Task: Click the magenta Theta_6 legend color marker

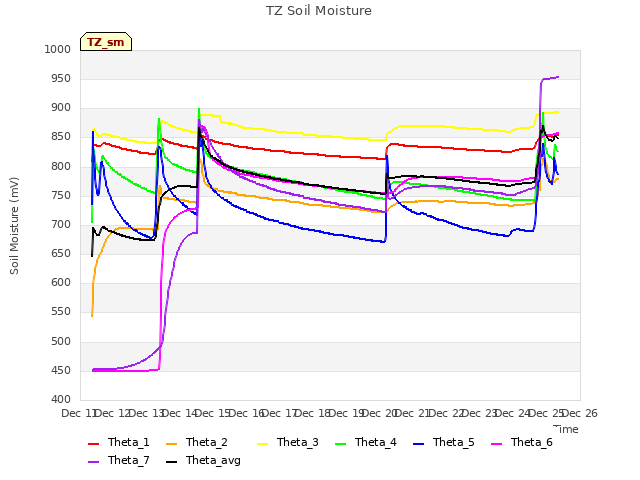Action: point(496,444)
